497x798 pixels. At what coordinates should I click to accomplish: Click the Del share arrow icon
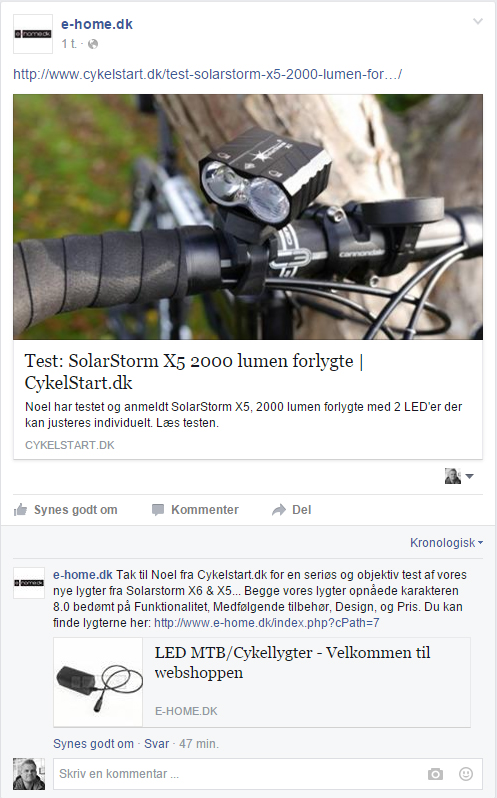(279, 510)
